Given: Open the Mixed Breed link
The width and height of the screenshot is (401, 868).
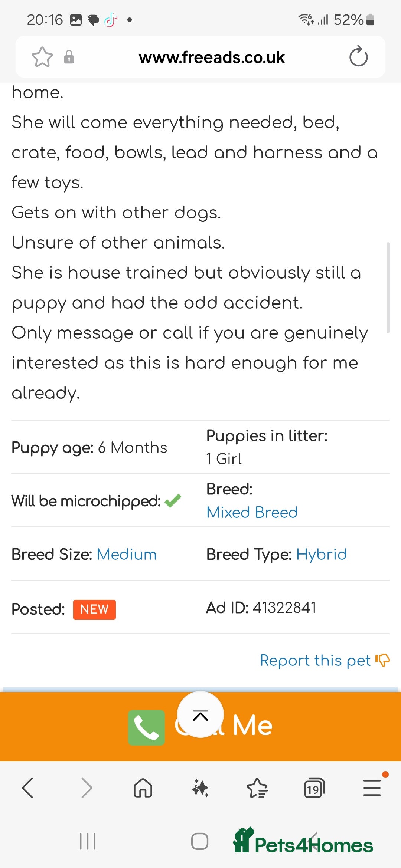Looking at the screenshot, I should click(x=252, y=512).
